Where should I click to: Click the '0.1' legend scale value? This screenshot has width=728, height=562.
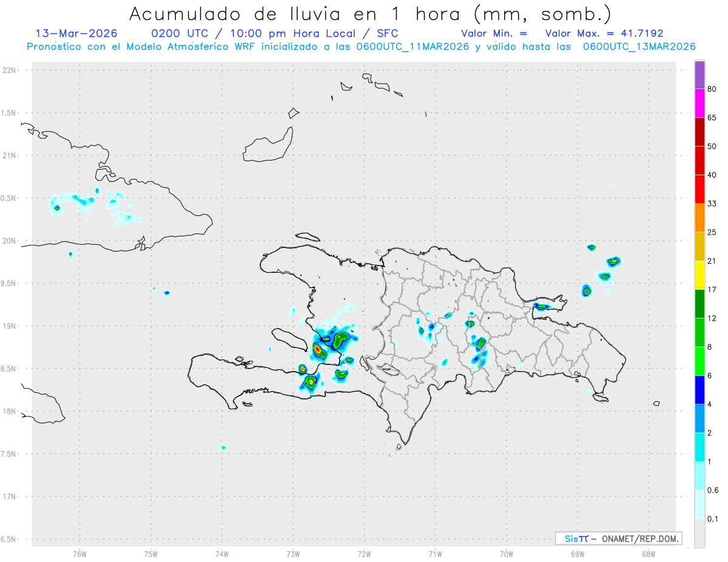[x=713, y=519]
